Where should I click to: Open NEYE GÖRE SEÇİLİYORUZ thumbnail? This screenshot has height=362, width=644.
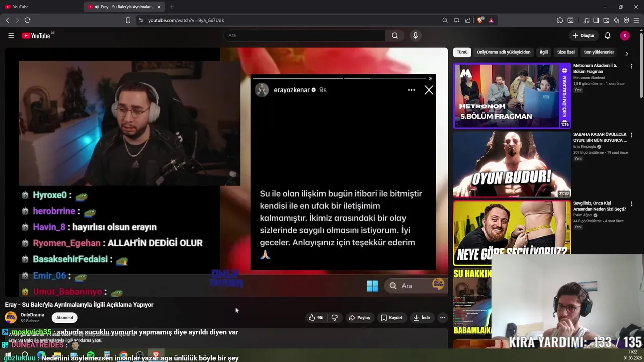point(512,233)
